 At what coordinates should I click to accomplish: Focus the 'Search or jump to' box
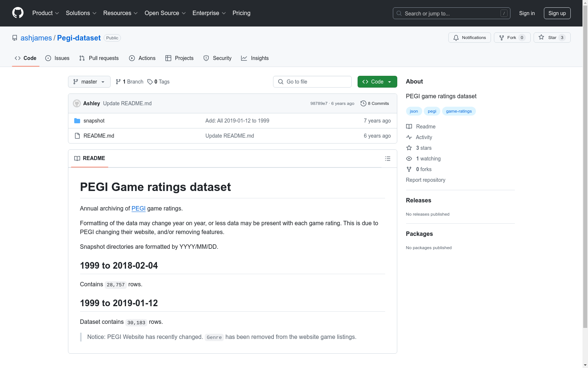[x=452, y=13]
